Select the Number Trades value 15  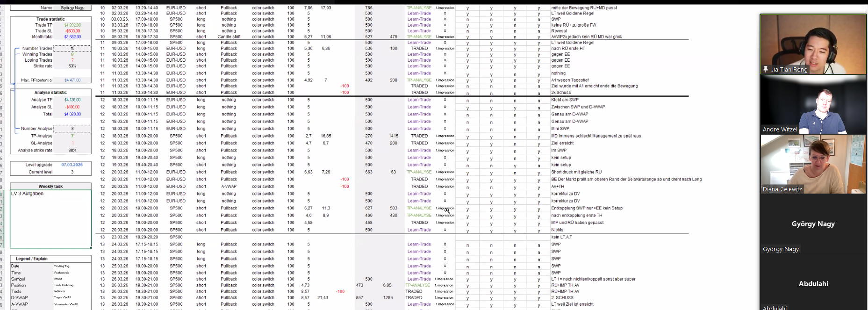[x=72, y=49]
